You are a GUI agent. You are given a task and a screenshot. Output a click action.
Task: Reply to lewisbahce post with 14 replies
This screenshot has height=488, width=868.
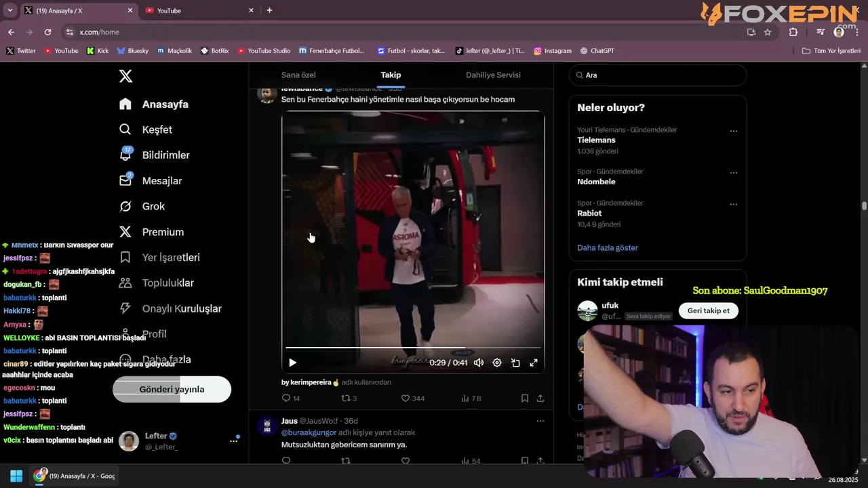point(291,399)
